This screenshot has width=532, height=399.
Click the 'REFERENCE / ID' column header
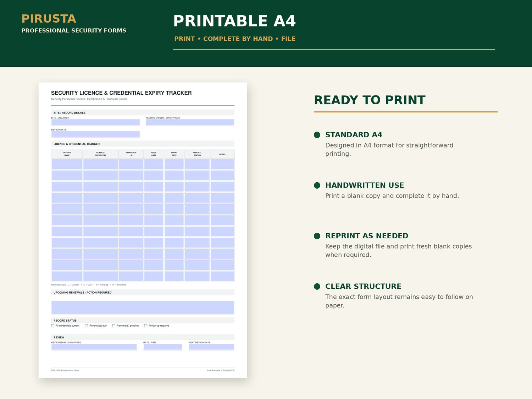click(131, 154)
